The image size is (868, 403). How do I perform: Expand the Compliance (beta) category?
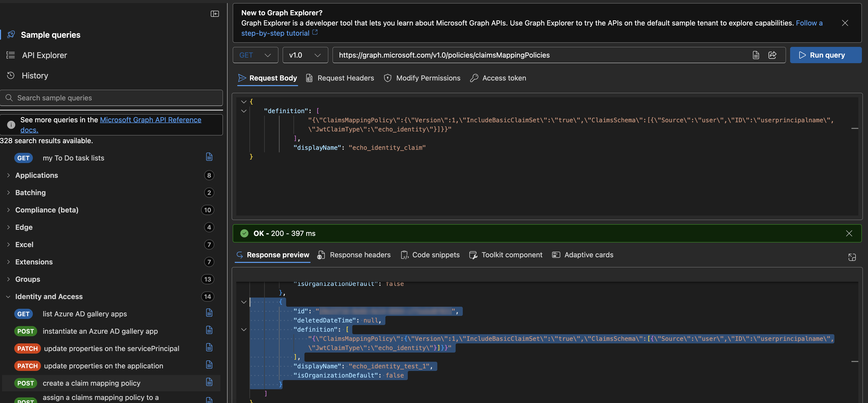[x=8, y=210]
